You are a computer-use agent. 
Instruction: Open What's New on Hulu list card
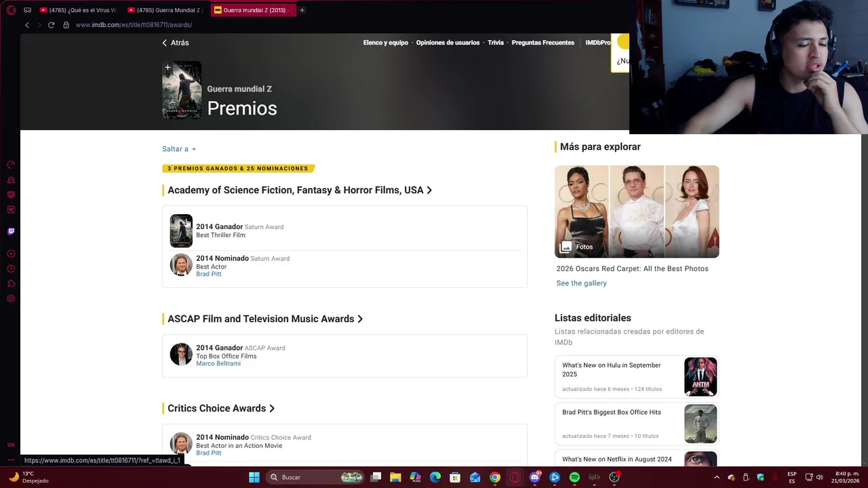637,377
